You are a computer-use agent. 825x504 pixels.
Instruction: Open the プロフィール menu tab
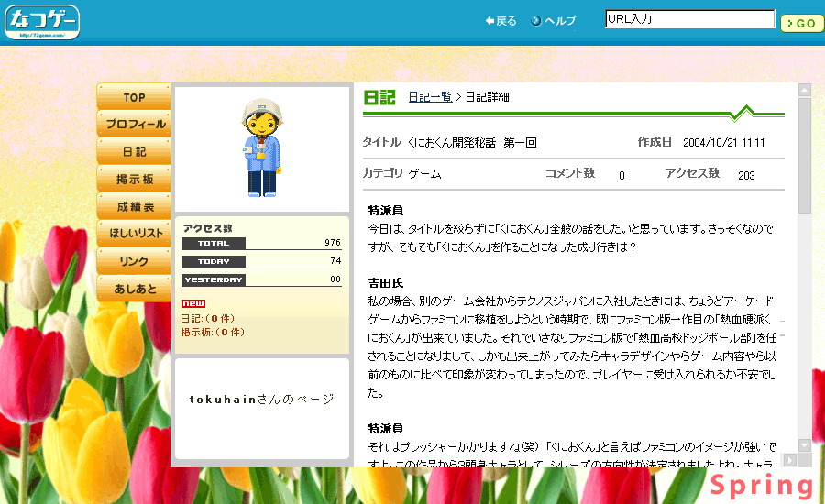pos(134,124)
